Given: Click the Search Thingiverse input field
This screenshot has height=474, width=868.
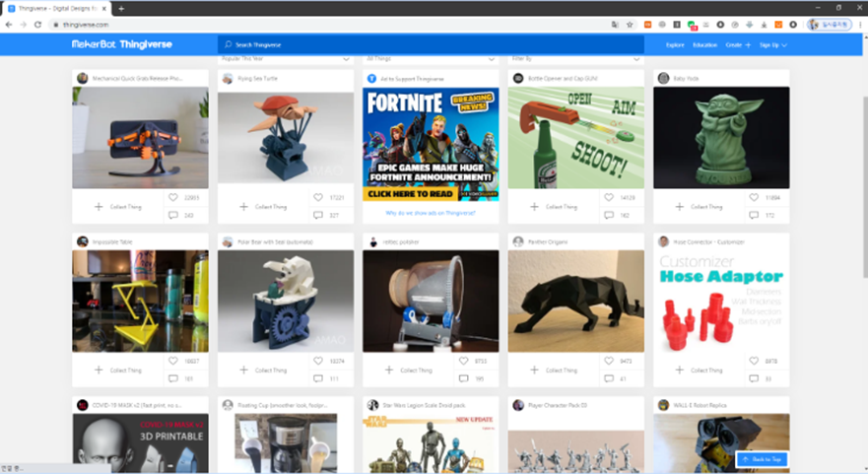Looking at the screenshot, I should pos(431,45).
